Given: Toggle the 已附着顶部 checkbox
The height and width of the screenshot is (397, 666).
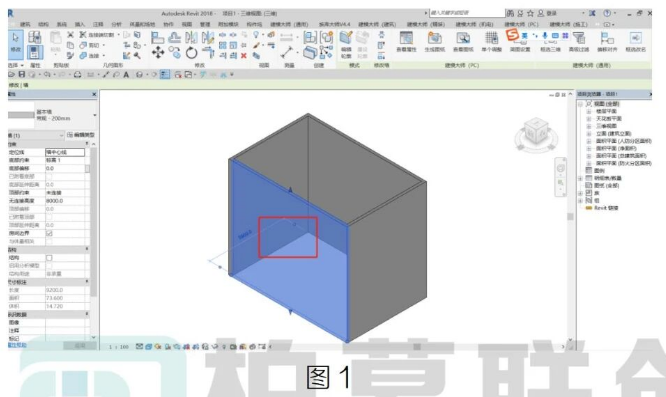Looking at the screenshot, I should [x=49, y=217].
